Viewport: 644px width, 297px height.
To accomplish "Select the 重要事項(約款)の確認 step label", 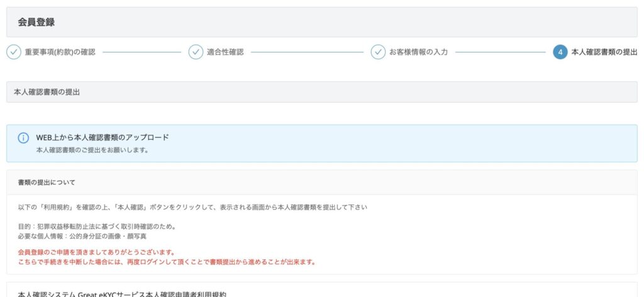I will click(x=60, y=52).
